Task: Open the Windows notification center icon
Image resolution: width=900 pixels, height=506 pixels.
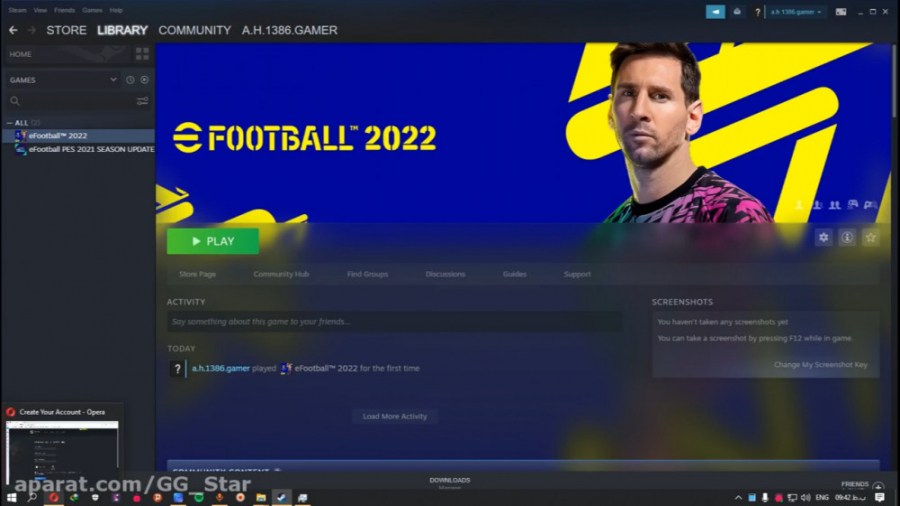Action: tap(880, 497)
